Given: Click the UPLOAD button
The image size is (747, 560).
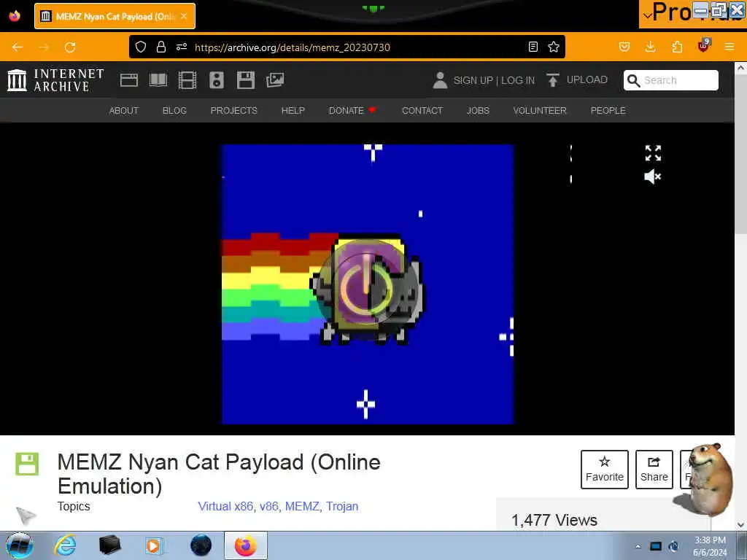Looking at the screenshot, I should point(577,80).
